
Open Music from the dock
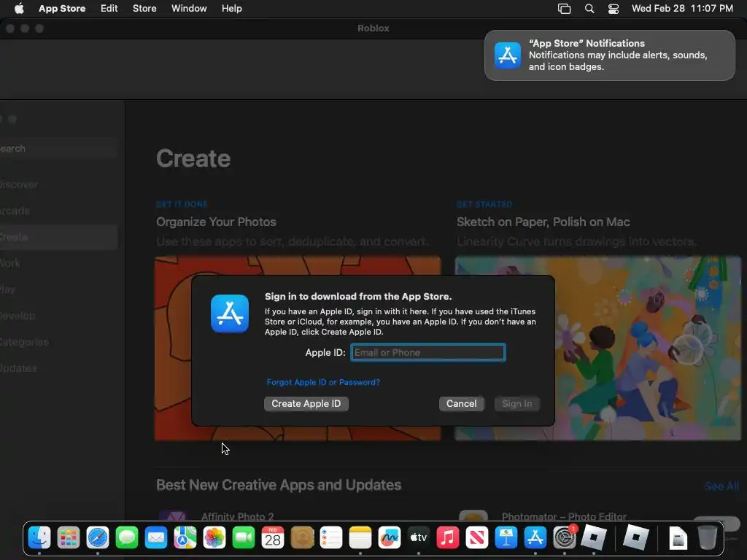click(x=448, y=538)
